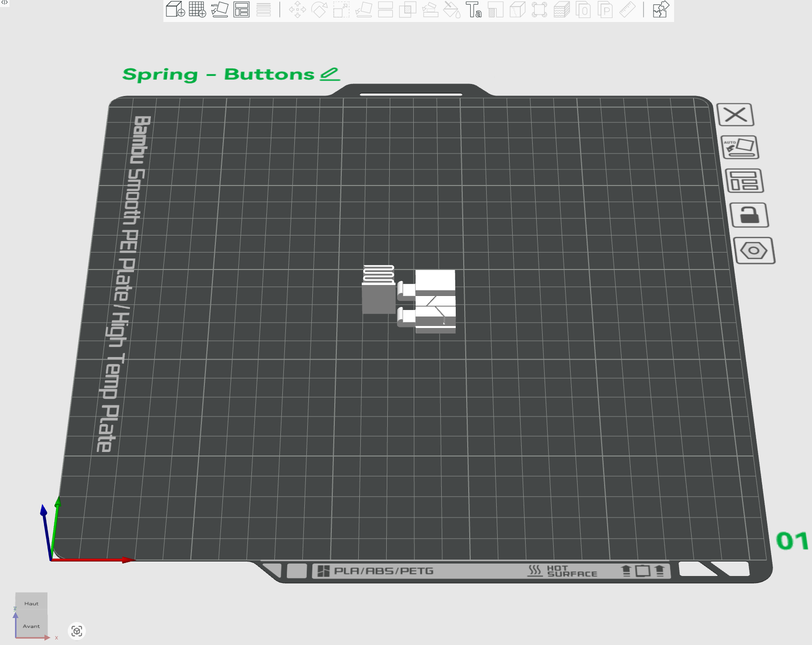The width and height of the screenshot is (812, 645).
Task: Arrange objects on this plate
Action: tap(744, 181)
